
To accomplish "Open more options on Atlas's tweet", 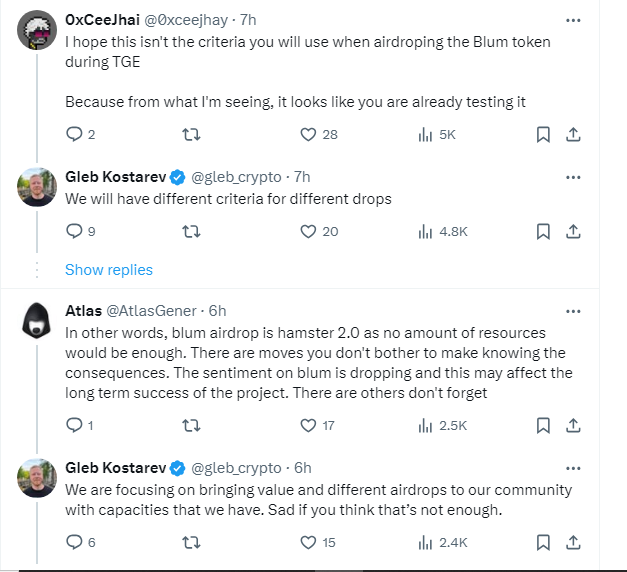I will 573,310.
